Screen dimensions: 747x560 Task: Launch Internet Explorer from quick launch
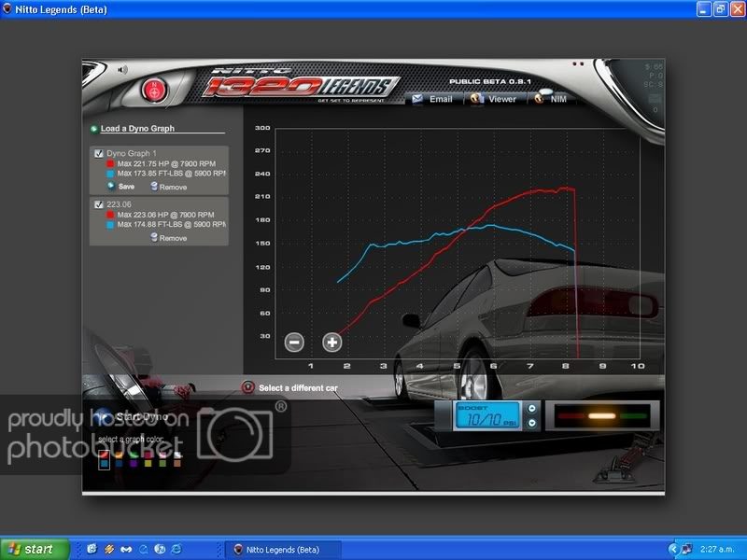click(176, 549)
